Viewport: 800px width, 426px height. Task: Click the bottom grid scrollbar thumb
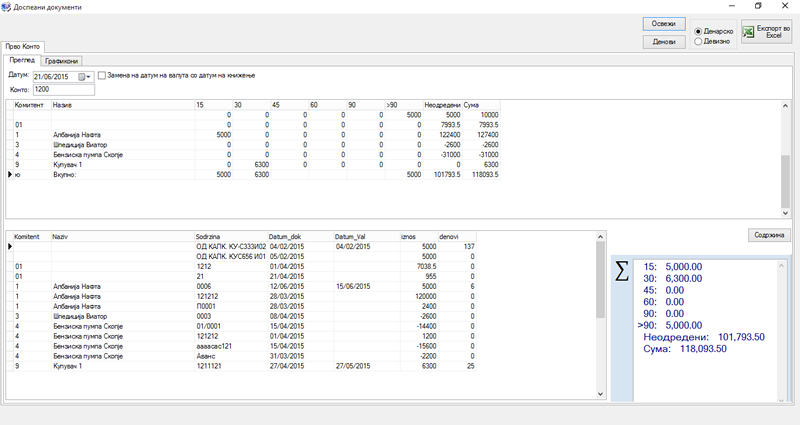point(600,280)
